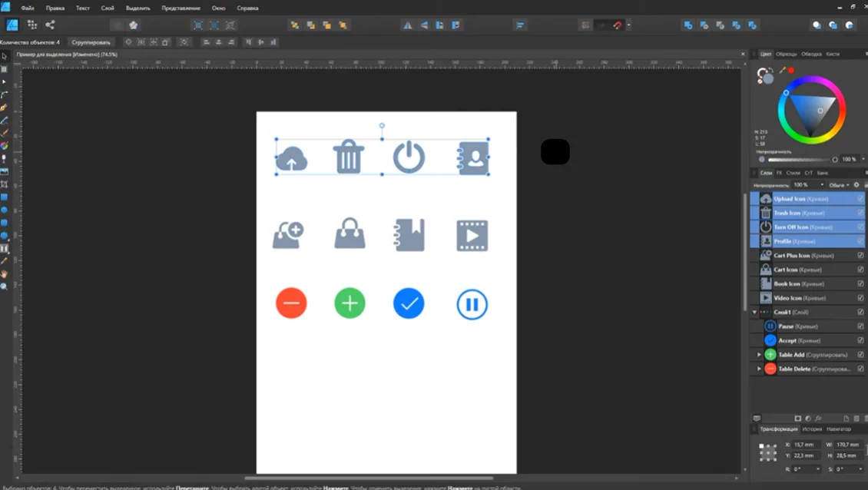The width and height of the screenshot is (868, 490).
Task: Toggle visibility of Upload Icon layer
Action: click(860, 199)
